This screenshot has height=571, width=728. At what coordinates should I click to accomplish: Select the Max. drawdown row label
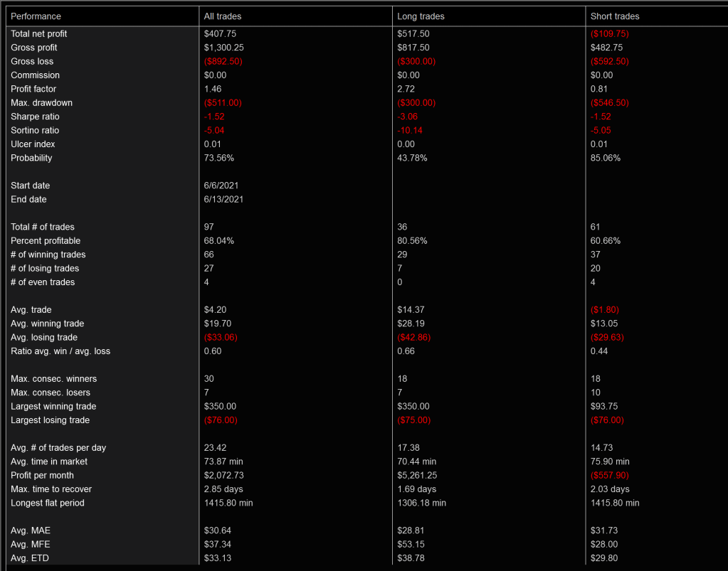[x=41, y=103]
